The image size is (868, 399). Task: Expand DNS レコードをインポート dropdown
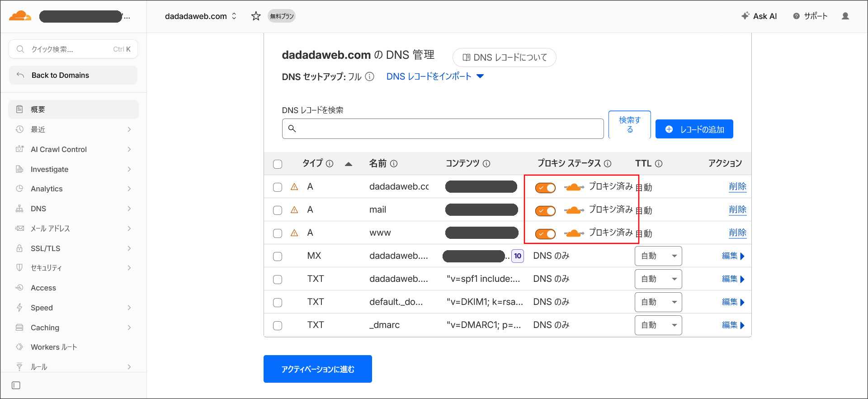pos(435,76)
